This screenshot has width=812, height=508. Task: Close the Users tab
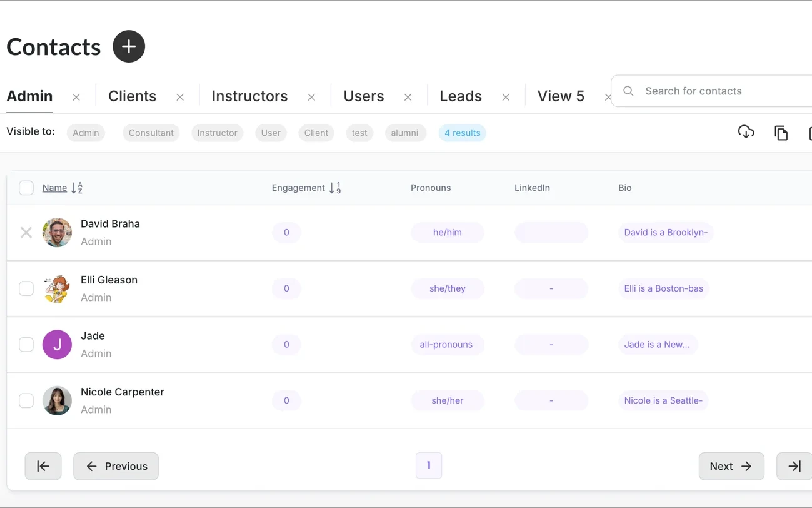(408, 97)
